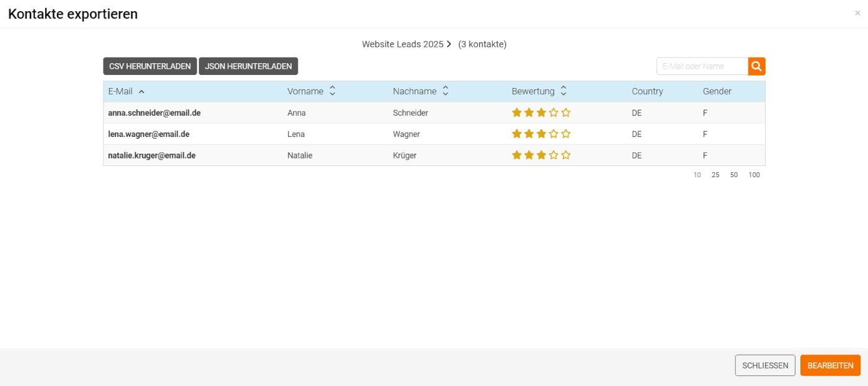Click fourth star in Natalie Krüger's rating
868x386 pixels.
tap(554, 156)
